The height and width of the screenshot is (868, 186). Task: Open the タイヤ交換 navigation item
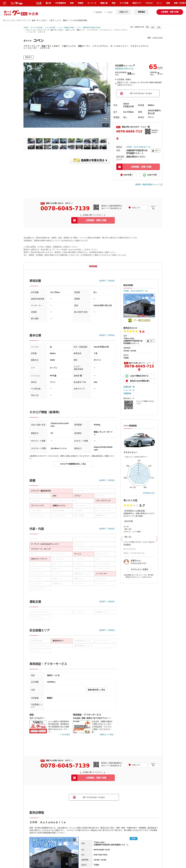[124, 3]
